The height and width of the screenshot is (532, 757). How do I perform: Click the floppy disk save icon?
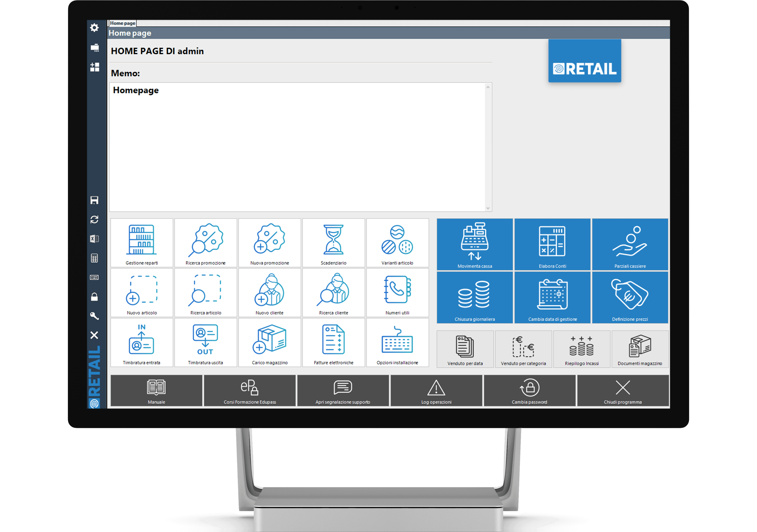[94, 200]
